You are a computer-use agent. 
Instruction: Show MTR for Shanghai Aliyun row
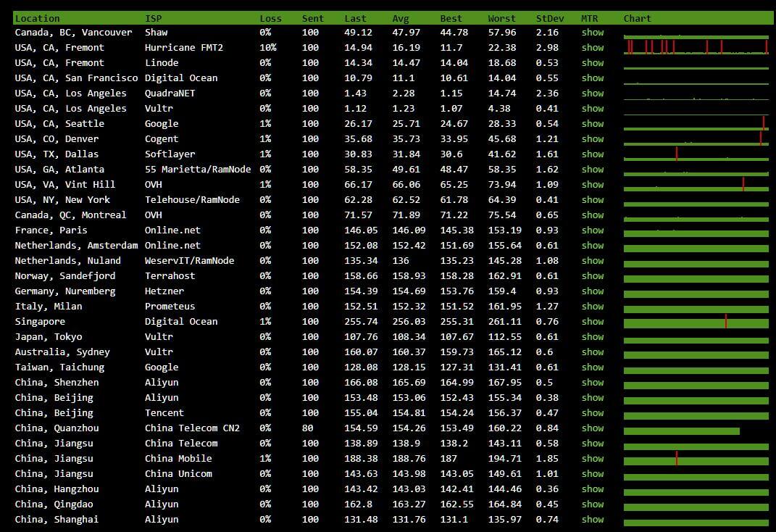(x=593, y=520)
